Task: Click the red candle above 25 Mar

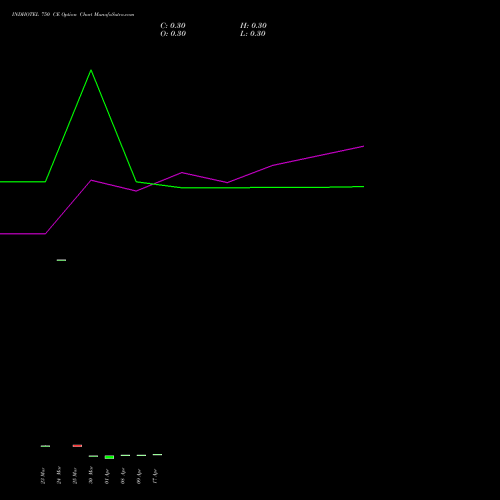Action: pos(77,446)
